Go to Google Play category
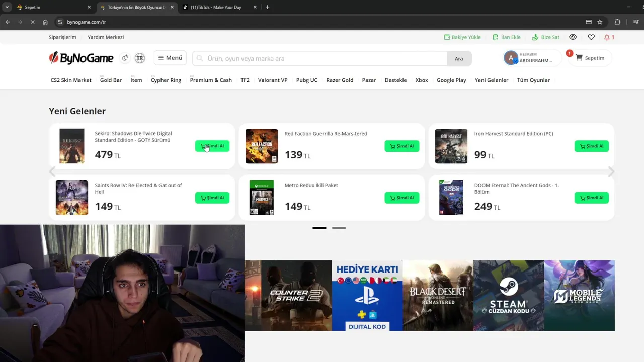This screenshot has width=644, height=362. (x=451, y=80)
